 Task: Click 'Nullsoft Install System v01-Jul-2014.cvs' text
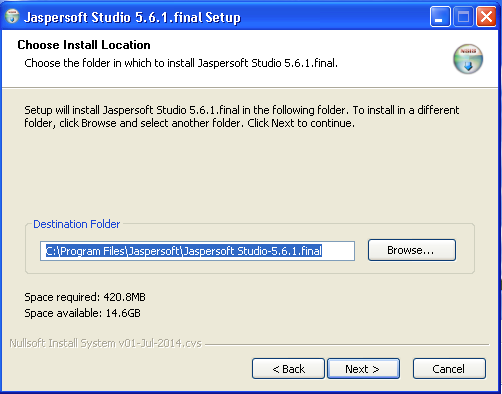(x=105, y=343)
